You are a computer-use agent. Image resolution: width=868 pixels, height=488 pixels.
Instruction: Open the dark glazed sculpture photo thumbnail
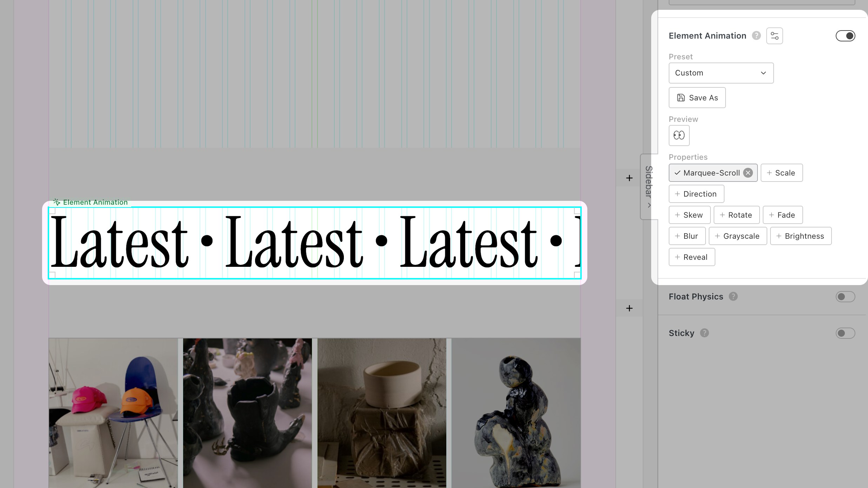point(516,413)
